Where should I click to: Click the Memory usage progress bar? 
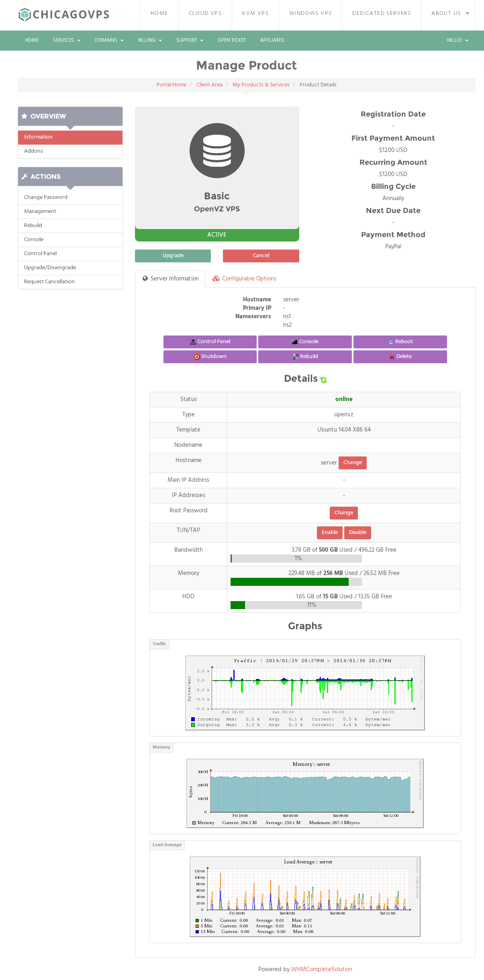296,582
